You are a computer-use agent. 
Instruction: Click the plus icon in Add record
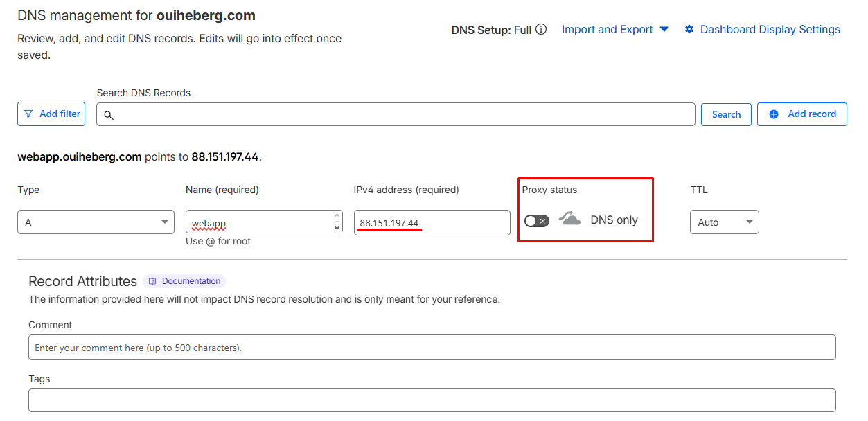[x=774, y=114]
